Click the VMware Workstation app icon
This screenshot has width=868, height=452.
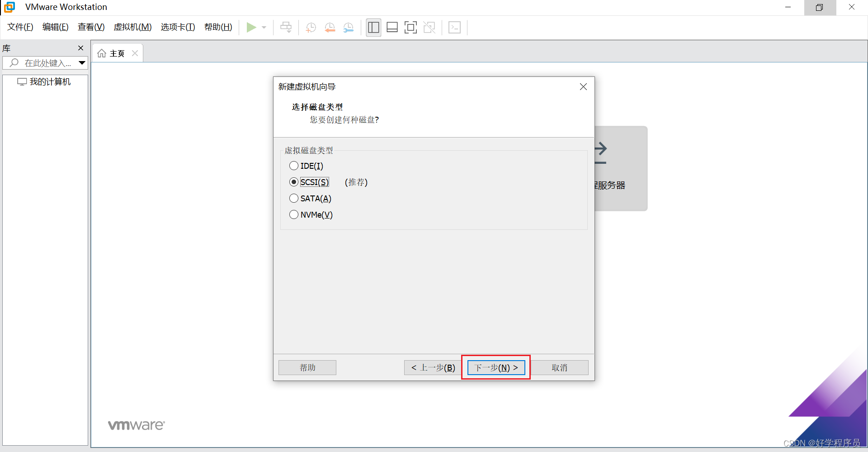pyautogui.click(x=10, y=7)
